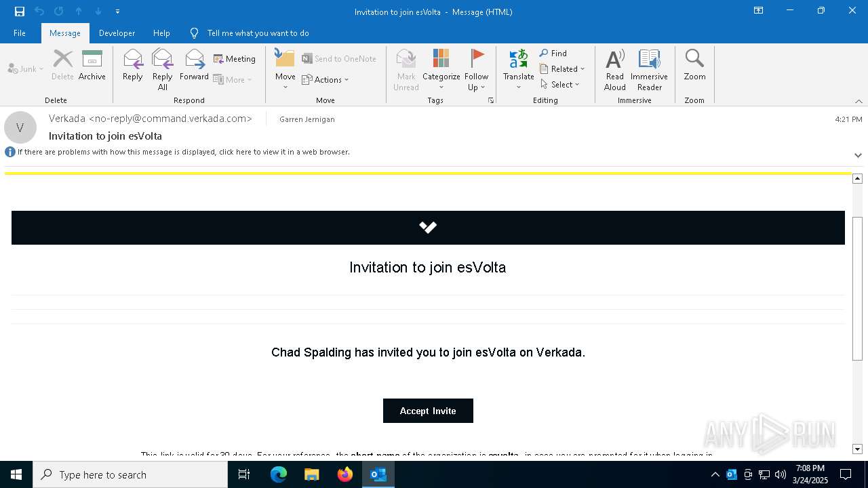Click the vertical scrollbar thumb
Viewport: 868px width, 488px height.
(x=857, y=289)
